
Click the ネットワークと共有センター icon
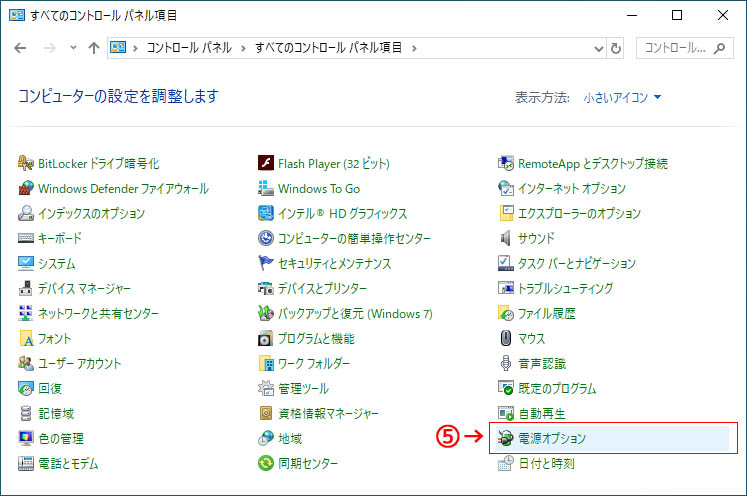point(26,313)
